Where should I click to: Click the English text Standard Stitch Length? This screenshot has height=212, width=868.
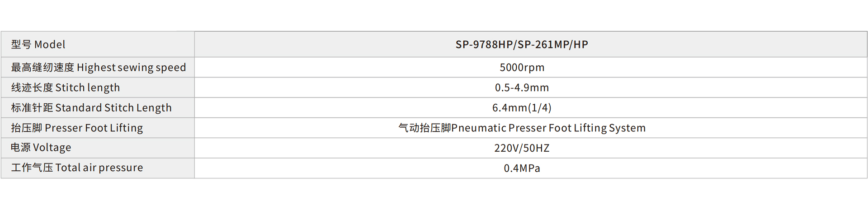113,108
